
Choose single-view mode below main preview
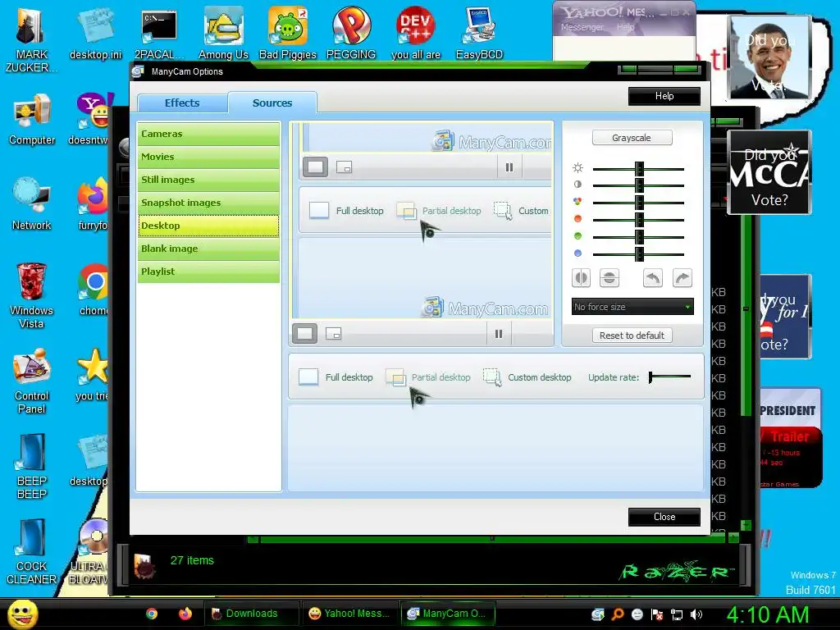pos(305,334)
